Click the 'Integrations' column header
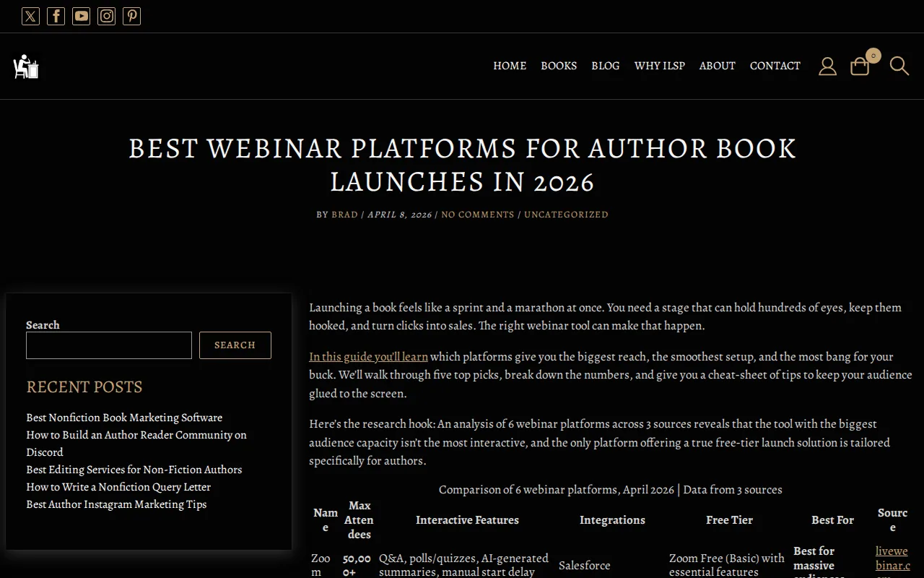The width and height of the screenshot is (924, 578). click(612, 520)
